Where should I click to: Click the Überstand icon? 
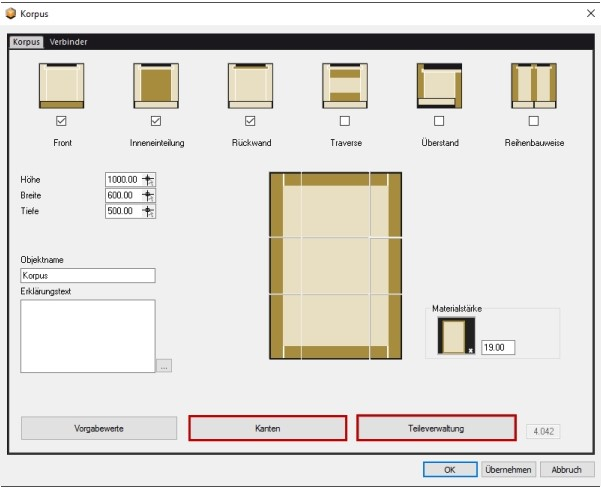(x=439, y=85)
